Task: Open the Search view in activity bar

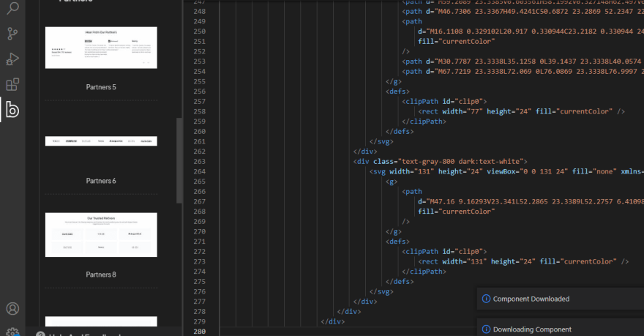Action: [x=12, y=8]
